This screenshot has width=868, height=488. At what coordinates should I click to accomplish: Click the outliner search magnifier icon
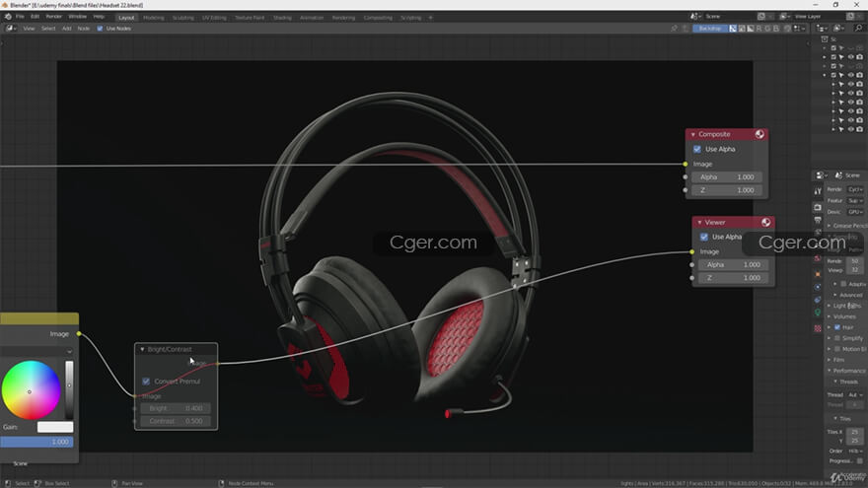[x=858, y=29]
